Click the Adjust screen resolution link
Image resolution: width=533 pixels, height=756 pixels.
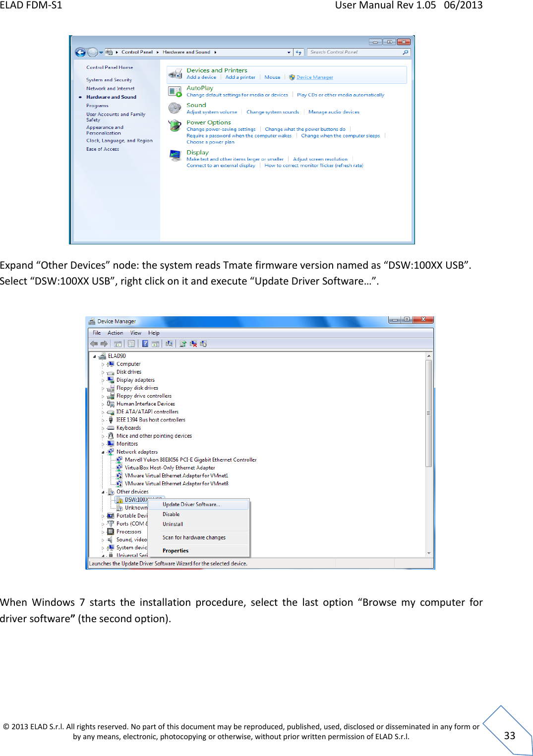coord(320,159)
